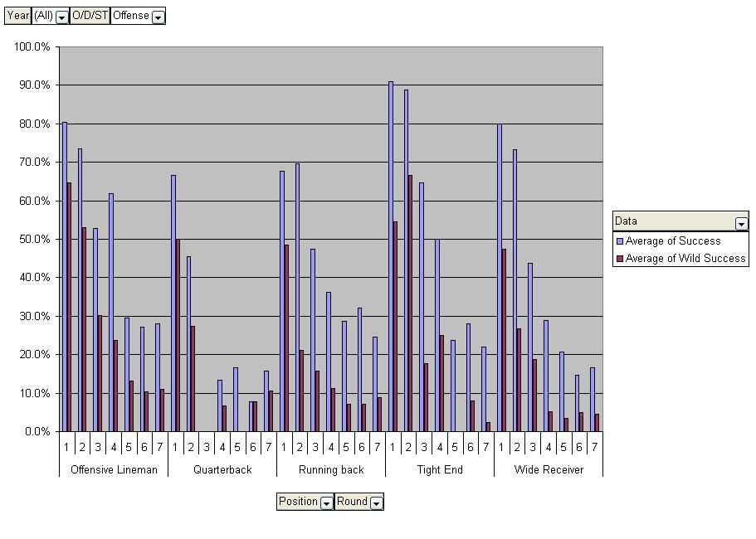Click the 70.0% y-axis label
The width and height of the screenshot is (756, 539).
pos(35,163)
